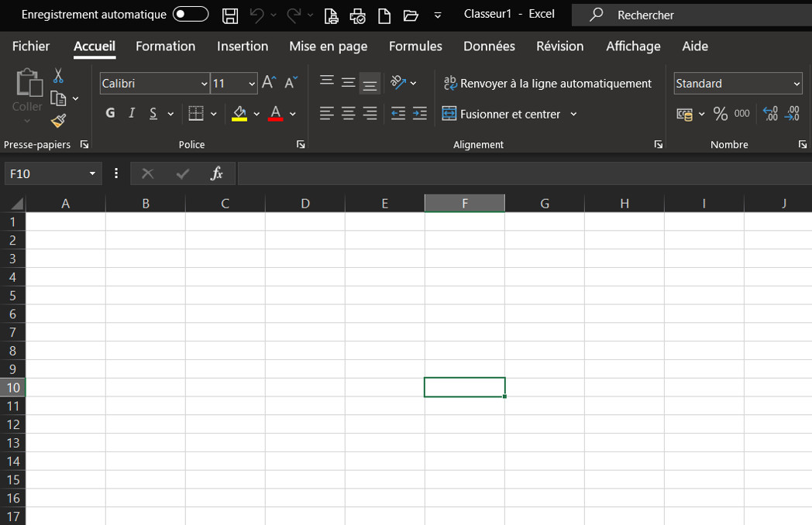Click Renvoyer à la ligne automatiquement
Image resolution: width=812 pixels, height=525 pixels.
click(548, 84)
